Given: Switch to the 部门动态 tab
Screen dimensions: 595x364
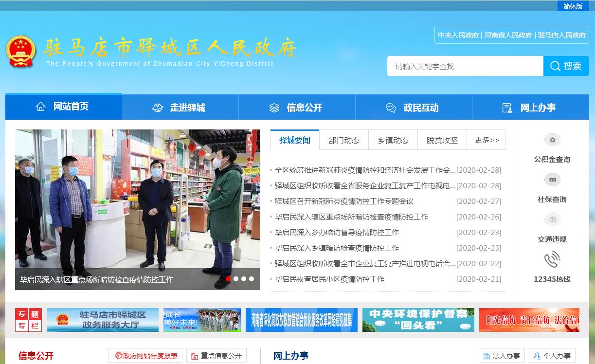Looking at the screenshot, I should (344, 140).
